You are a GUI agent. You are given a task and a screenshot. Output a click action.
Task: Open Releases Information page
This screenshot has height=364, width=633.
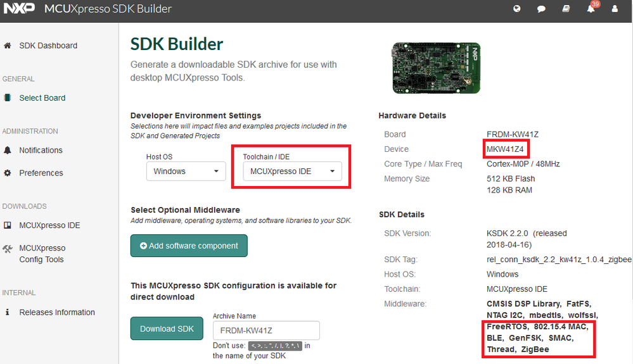pos(57,312)
